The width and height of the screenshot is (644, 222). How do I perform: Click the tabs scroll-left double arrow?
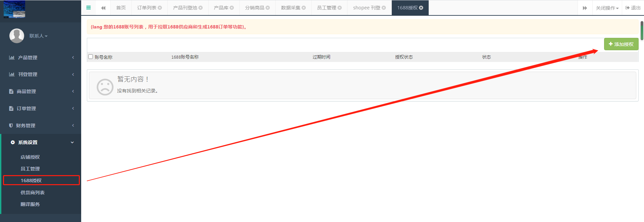pyautogui.click(x=103, y=8)
